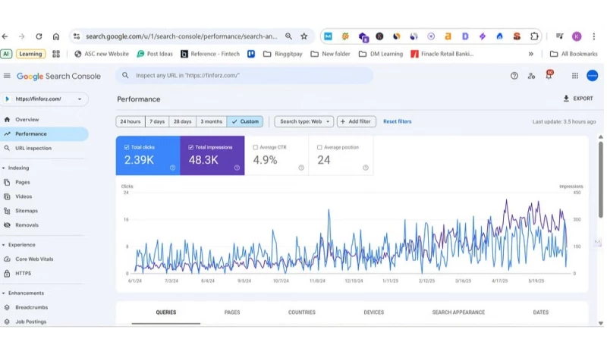The height and width of the screenshot is (364, 607).
Task: Open the All Bookmarks folder
Action: pos(574,54)
